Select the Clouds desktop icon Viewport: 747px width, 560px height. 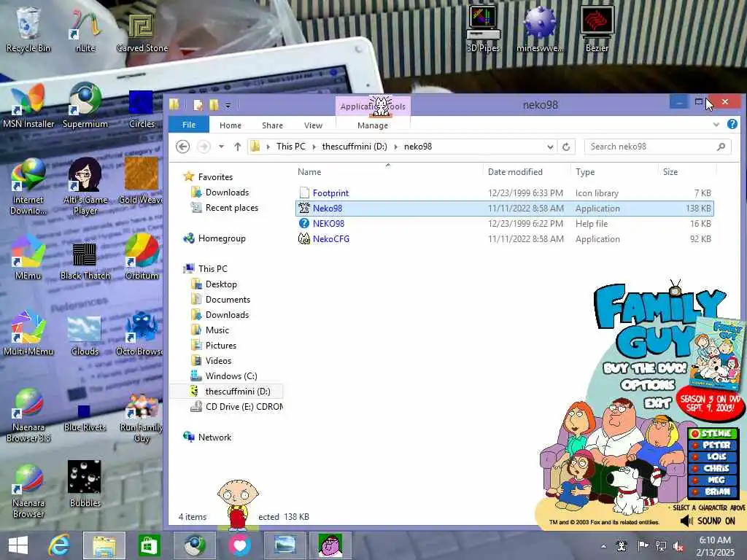coord(85,335)
